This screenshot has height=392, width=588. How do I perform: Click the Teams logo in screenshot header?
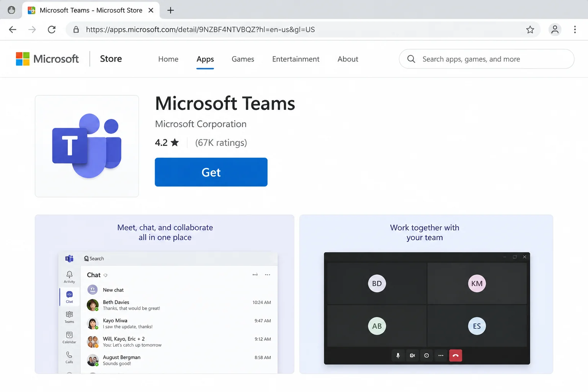click(69, 259)
